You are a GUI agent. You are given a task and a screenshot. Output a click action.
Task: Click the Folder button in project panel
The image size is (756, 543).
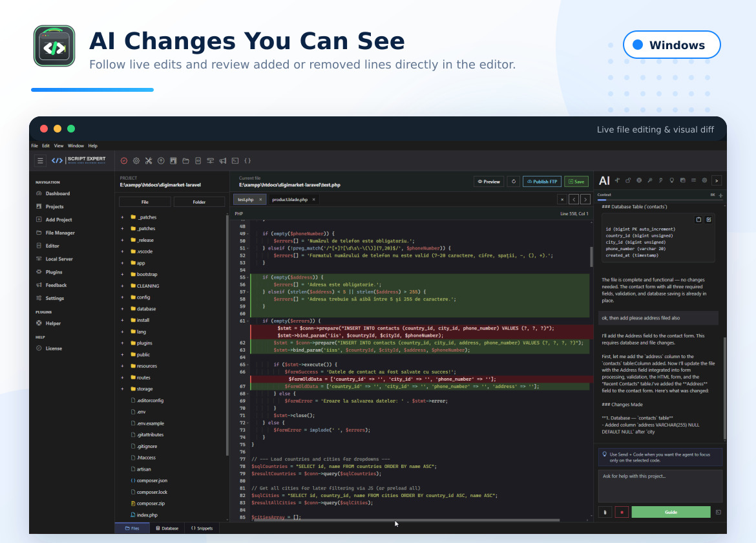(199, 202)
